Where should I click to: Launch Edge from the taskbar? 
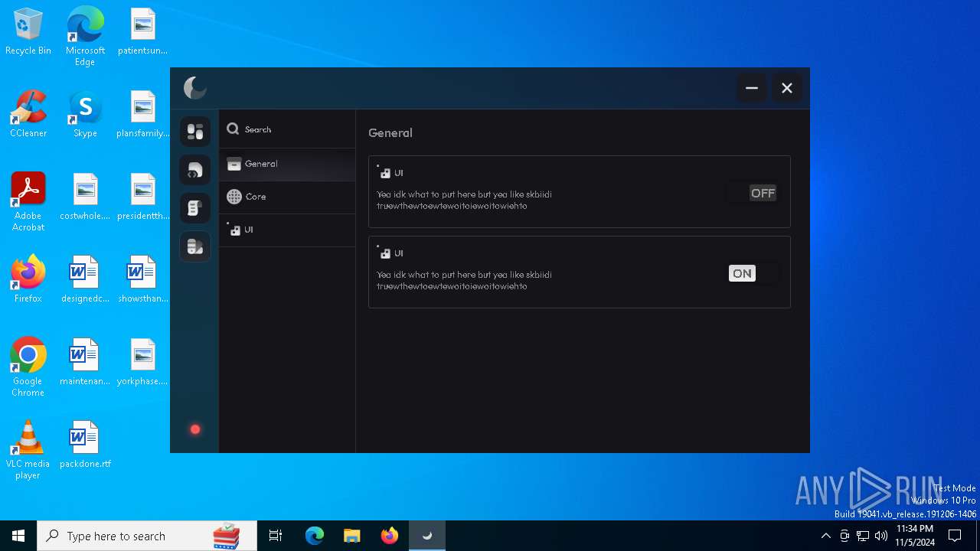(315, 536)
